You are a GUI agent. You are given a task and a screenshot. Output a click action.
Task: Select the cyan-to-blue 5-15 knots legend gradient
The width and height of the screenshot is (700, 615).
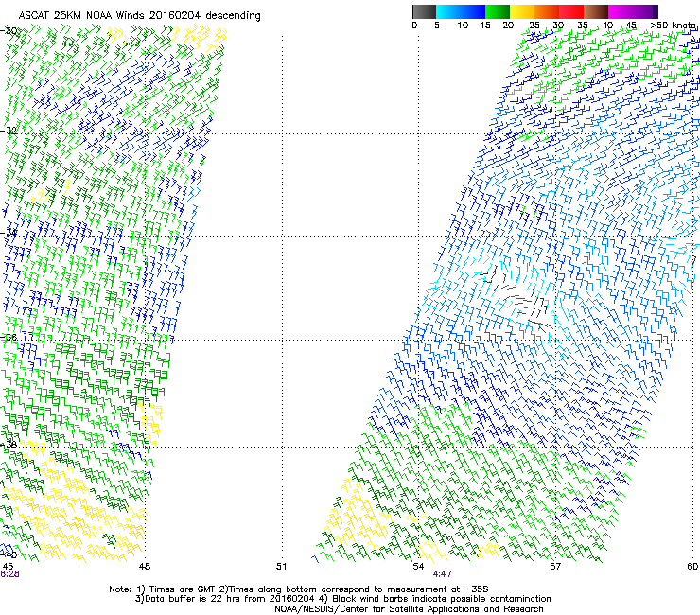click(x=461, y=11)
